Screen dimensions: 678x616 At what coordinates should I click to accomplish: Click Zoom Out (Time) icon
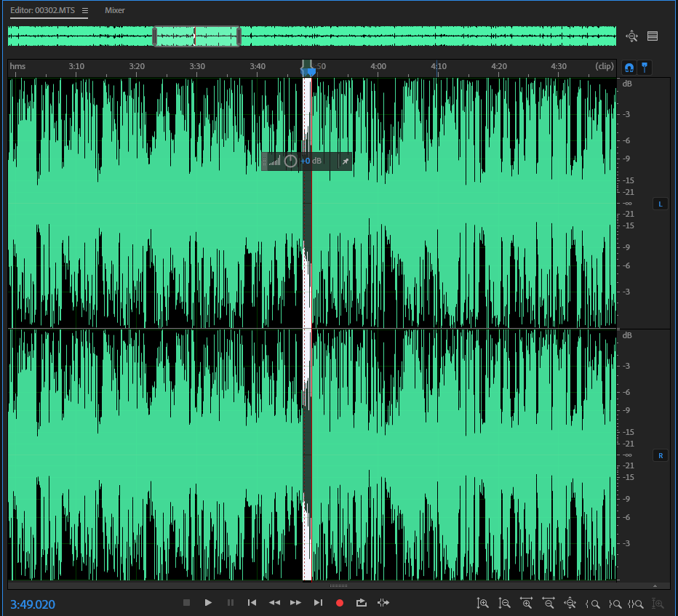coord(549,604)
